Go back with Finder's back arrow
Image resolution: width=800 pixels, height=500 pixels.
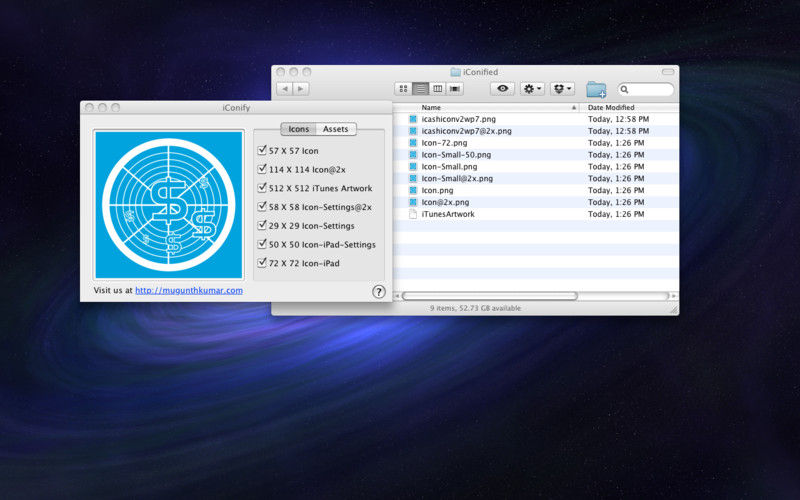pyautogui.click(x=284, y=89)
